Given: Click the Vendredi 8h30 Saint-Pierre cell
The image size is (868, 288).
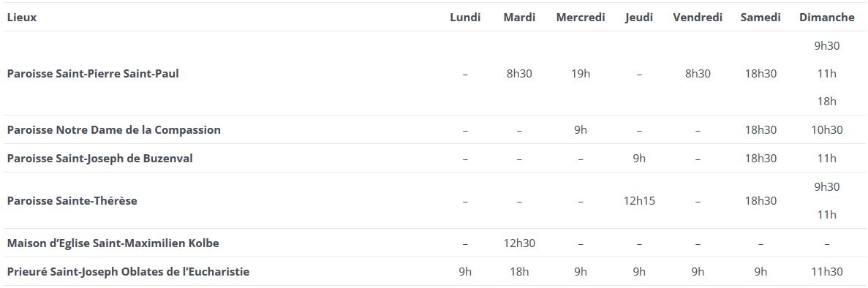Looking at the screenshot, I should pyautogui.click(x=698, y=74).
